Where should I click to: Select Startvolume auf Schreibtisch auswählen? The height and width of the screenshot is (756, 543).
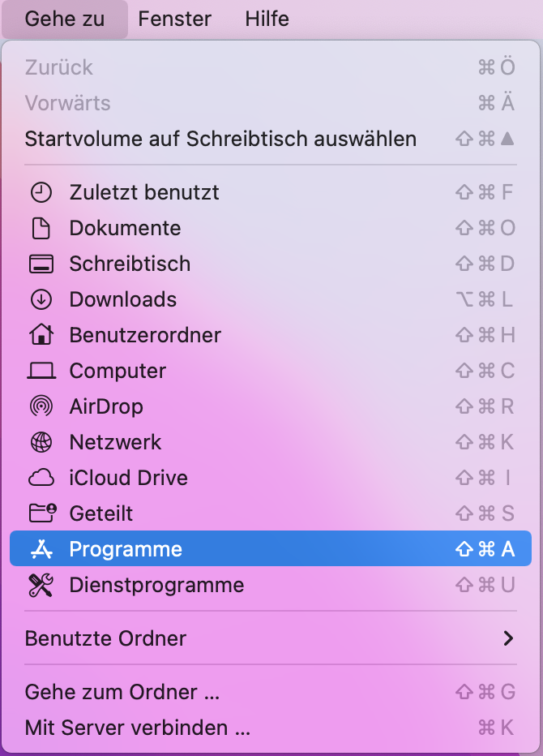pos(220,139)
